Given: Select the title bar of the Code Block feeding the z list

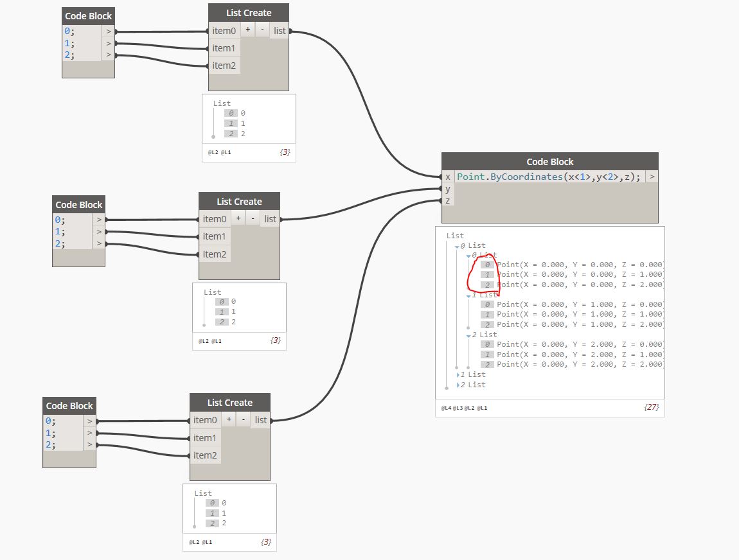Looking at the screenshot, I should [x=69, y=405].
